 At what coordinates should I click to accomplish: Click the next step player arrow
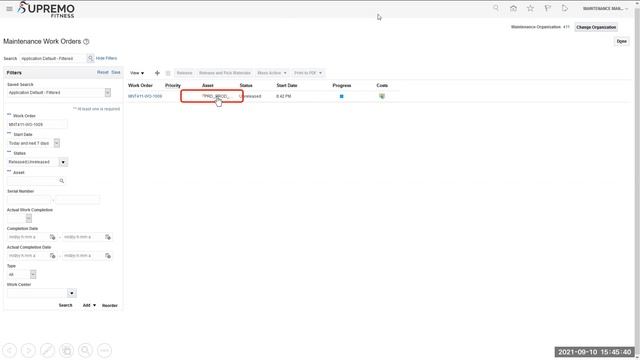28,350
